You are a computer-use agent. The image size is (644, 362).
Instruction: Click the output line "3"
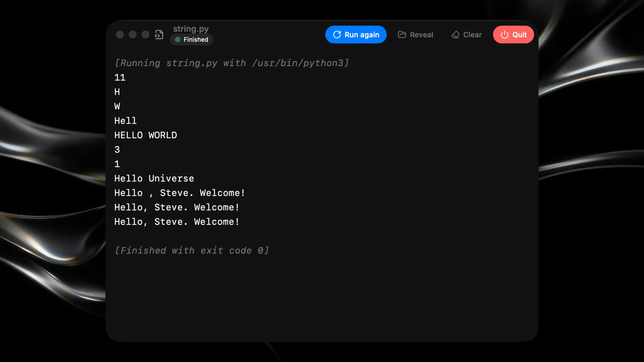tap(117, 150)
